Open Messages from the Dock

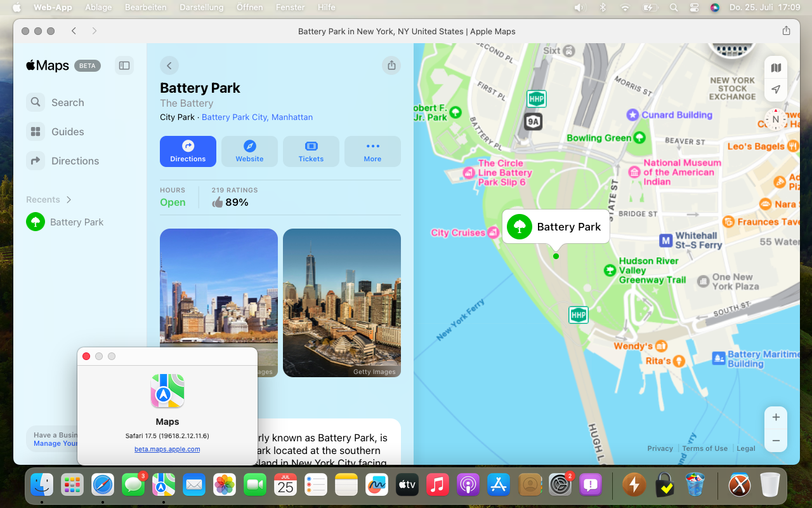133,485
